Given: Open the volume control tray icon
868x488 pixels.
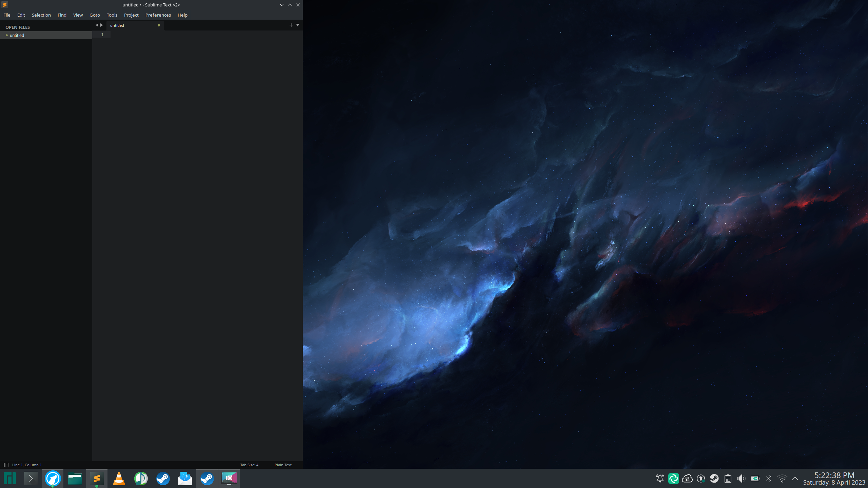Looking at the screenshot, I should click(741, 479).
